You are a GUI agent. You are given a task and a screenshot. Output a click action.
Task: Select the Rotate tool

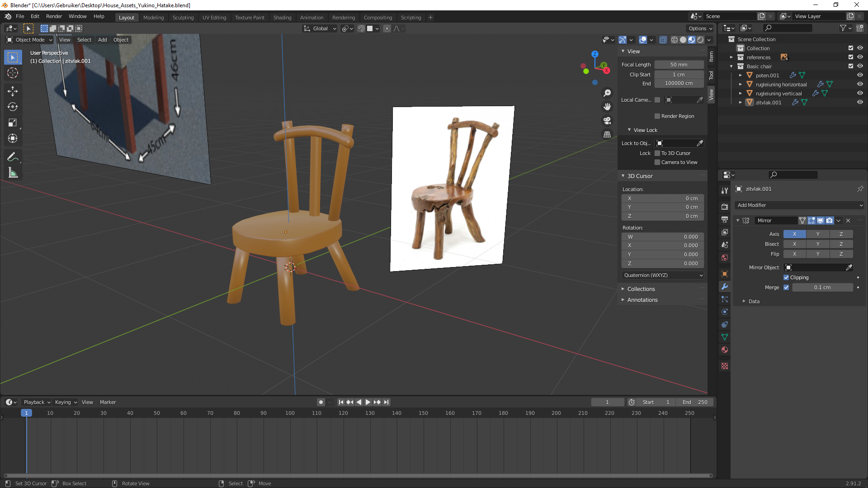click(x=13, y=107)
